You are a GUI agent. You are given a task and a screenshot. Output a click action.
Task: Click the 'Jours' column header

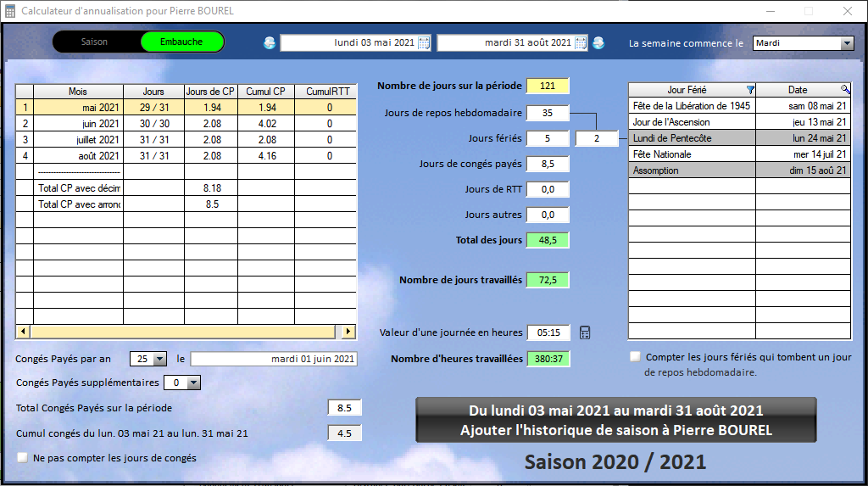click(153, 92)
